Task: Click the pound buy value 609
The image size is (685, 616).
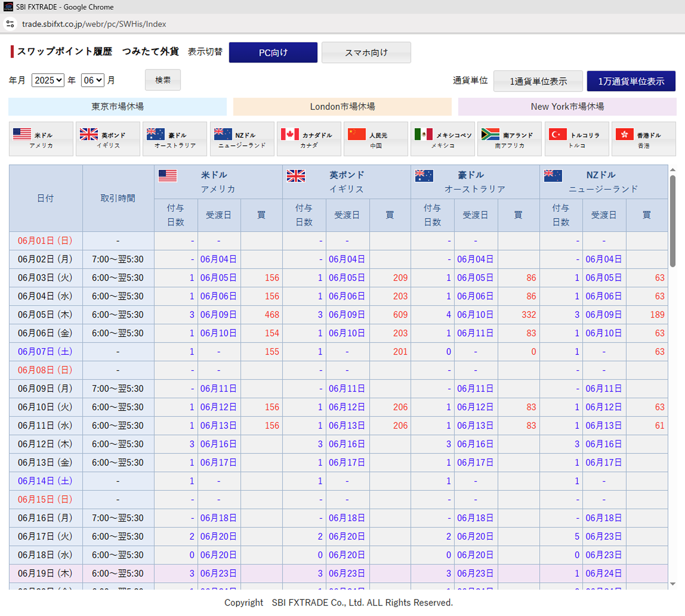Action: (400, 315)
